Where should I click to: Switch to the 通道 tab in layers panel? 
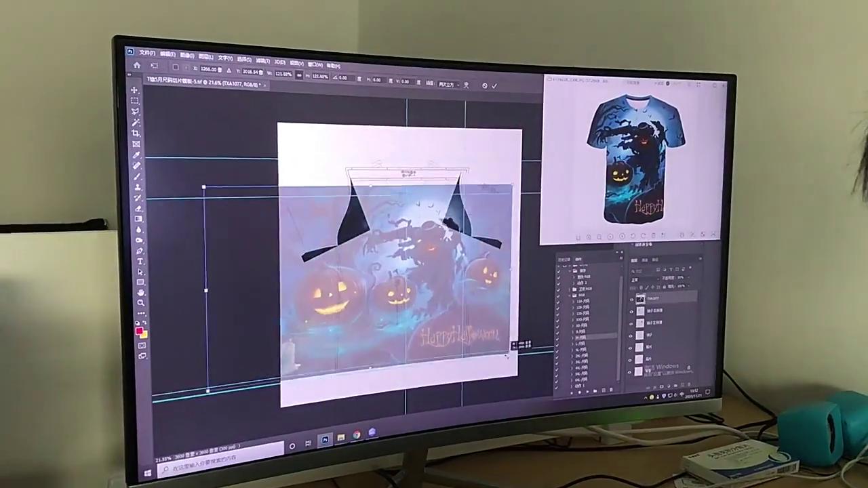(x=645, y=260)
